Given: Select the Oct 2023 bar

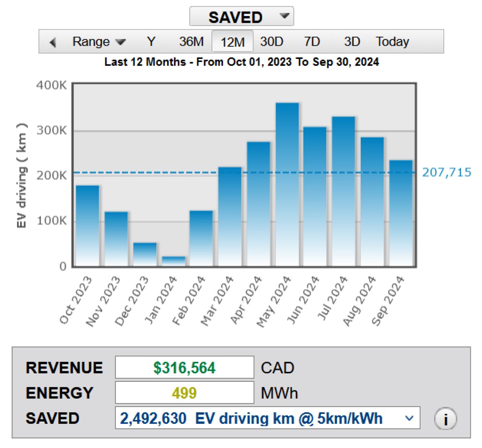Looking at the screenshot, I should tap(88, 226).
